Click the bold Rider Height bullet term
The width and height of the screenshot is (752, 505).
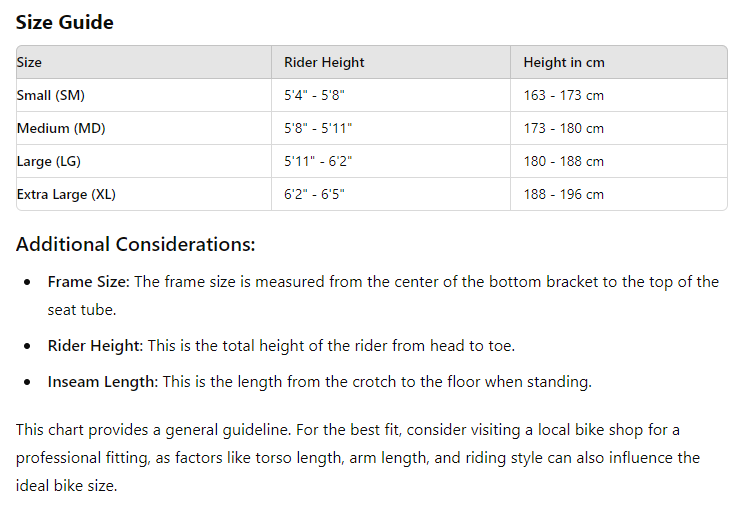click(93, 346)
